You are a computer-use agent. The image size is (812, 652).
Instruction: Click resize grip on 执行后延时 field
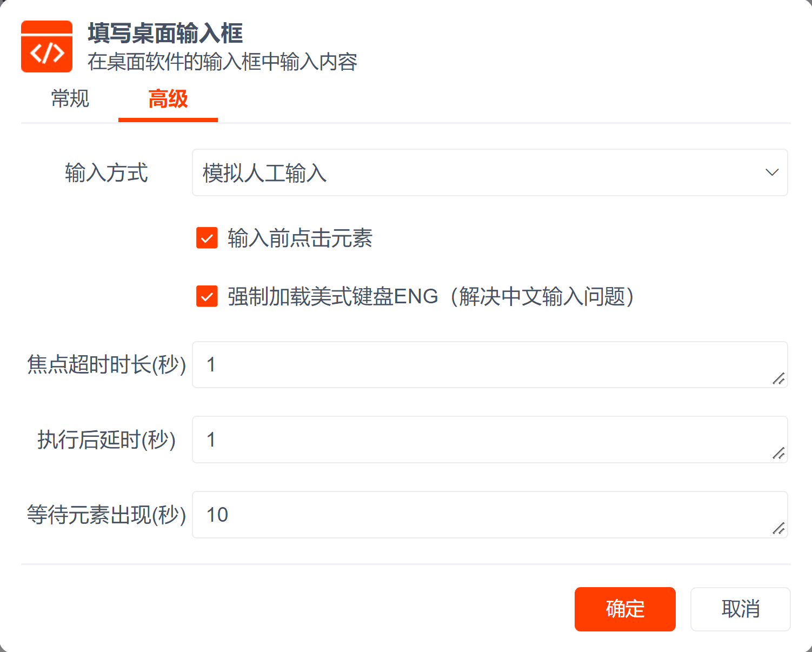[778, 454]
